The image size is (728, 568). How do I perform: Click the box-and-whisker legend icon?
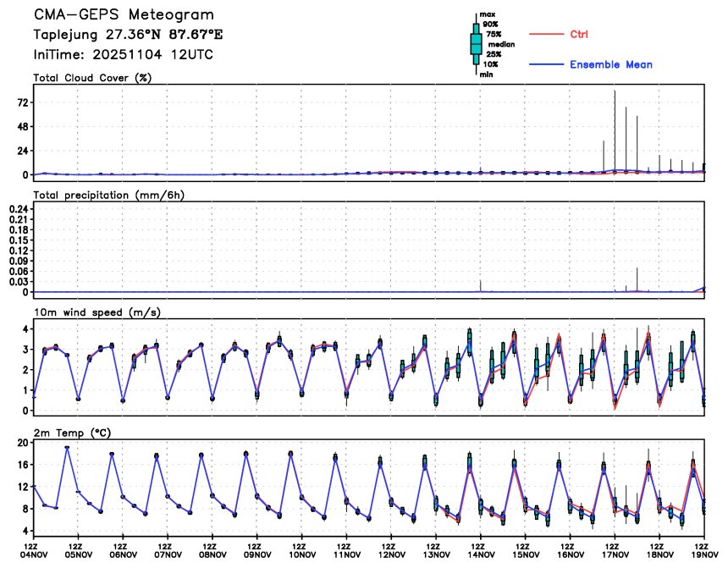coord(476,43)
